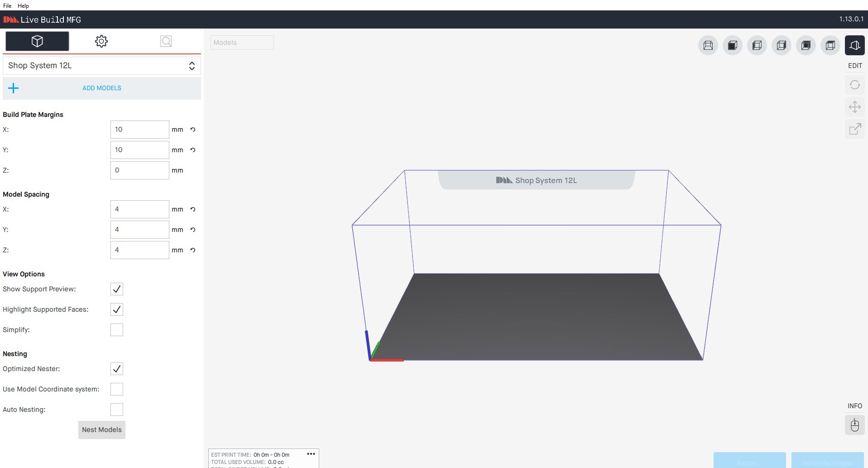The height and width of the screenshot is (468, 868).
Task: Click the View Options heading
Action: point(24,274)
